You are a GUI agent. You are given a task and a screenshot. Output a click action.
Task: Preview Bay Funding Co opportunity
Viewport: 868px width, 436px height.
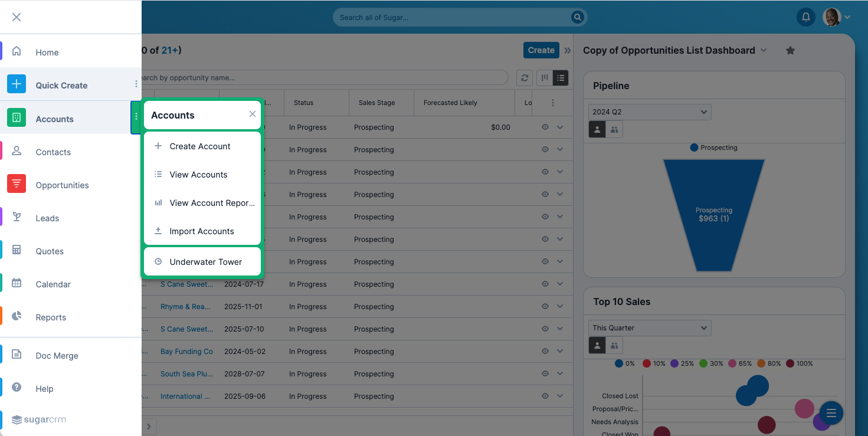tap(545, 351)
